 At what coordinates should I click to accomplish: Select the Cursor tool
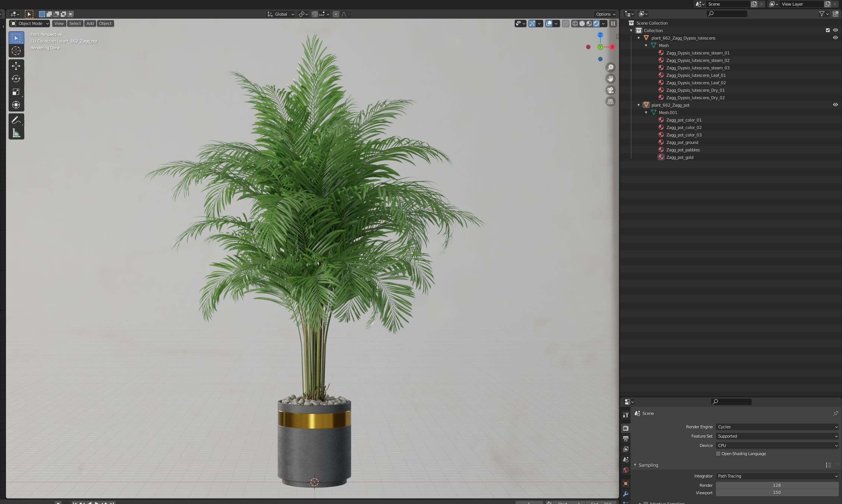tap(16, 51)
